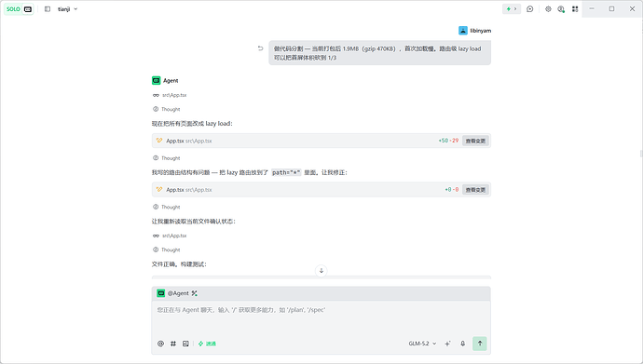
Task: Click the @Agent tag in input header
Action: pos(173,293)
